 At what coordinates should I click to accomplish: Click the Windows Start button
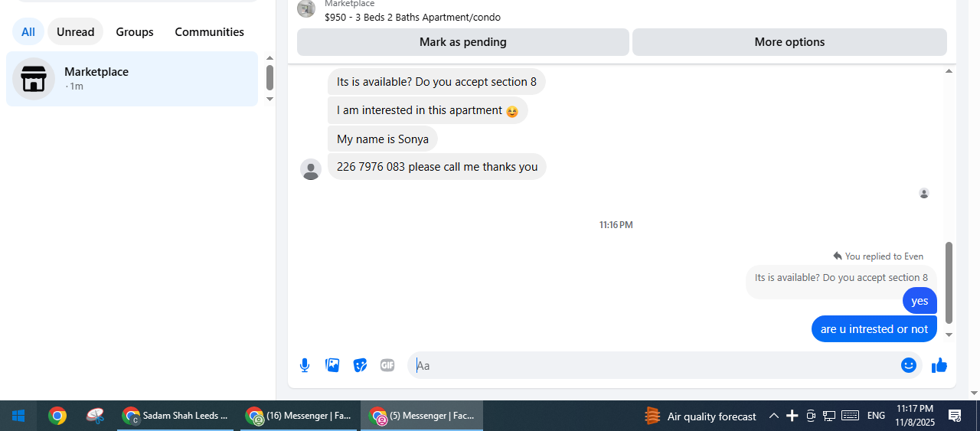(18, 416)
